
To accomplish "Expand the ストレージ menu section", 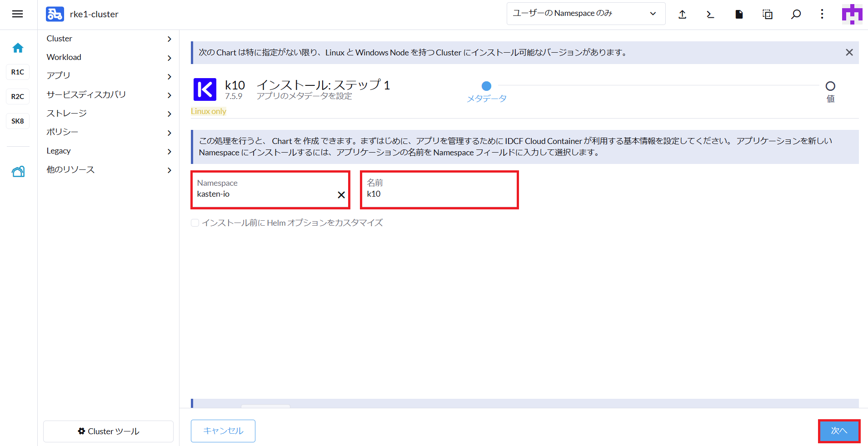I will [x=109, y=114].
